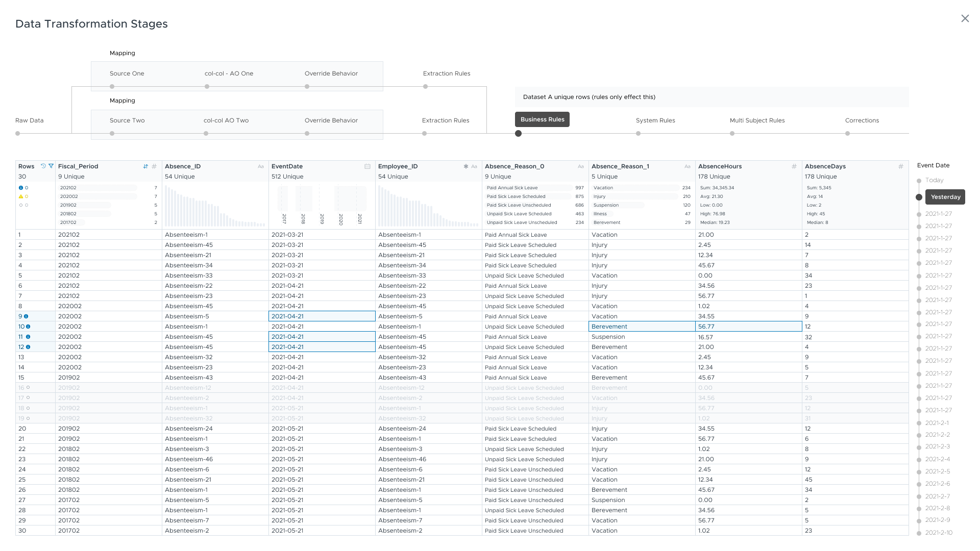This screenshot has width=980, height=551.
Task: Click the 202102 bar in Fiscal_Period histogram
Action: click(x=97, y=188)
